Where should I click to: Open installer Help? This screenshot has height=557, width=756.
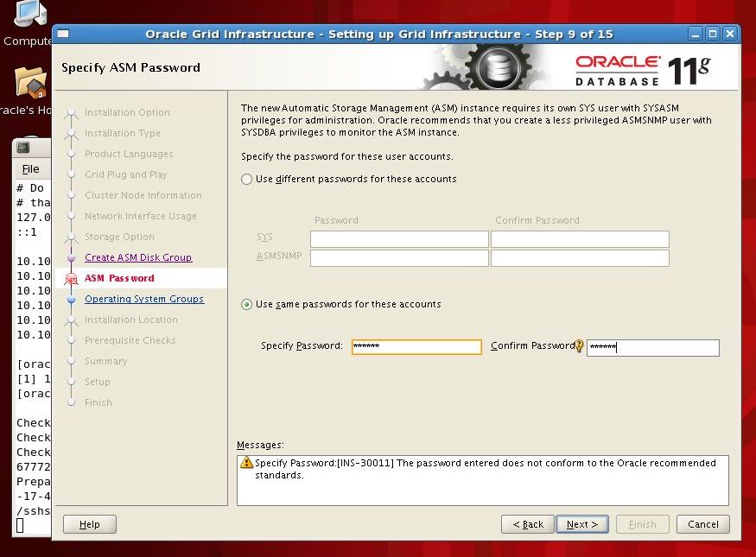pyautogui.click(x=89, y=524)
